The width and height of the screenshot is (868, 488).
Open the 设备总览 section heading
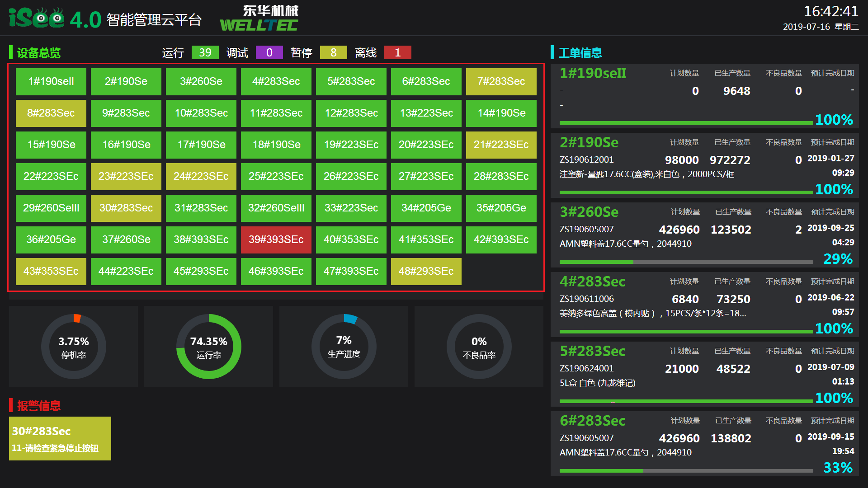click(38, 53)
